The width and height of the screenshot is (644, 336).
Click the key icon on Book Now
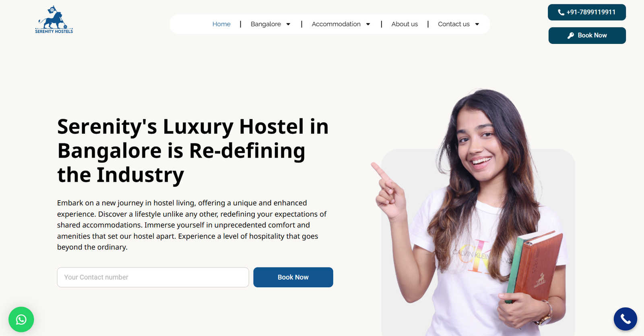pyautogui.click(x=571, y=35)
